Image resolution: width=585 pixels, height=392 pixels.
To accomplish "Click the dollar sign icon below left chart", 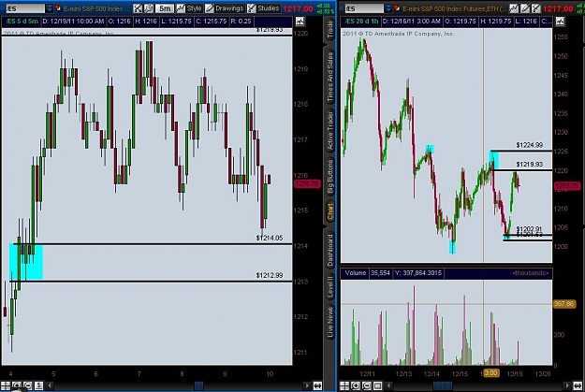I will click(x=39, y=385).
